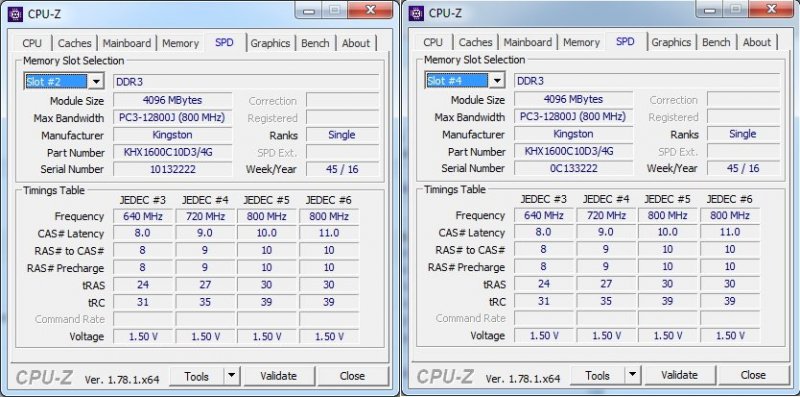
Task: Select Memory tab in left window
Action: point(180,43)
